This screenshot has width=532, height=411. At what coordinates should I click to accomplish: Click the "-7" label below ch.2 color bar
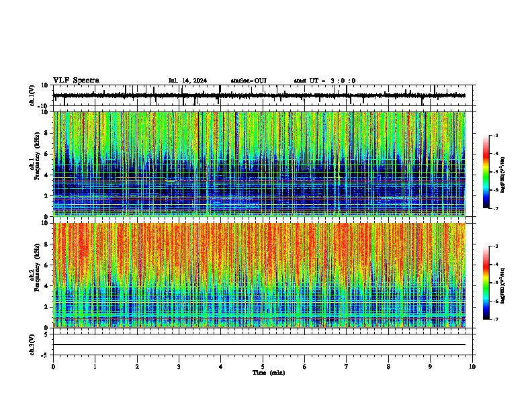pyautogui.click(x=496, y=320)
